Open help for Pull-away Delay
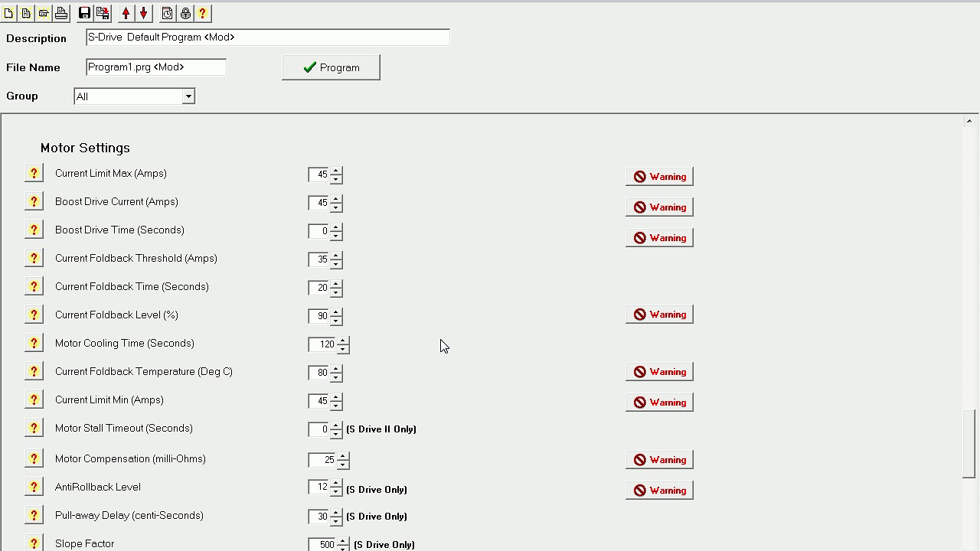This screenshot has width=980, height=551. (x=34, y=516)
